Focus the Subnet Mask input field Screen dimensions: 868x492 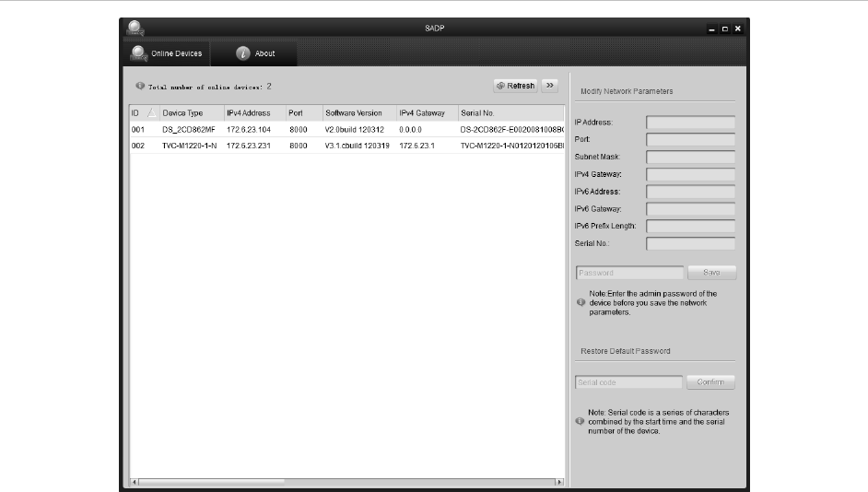[690, 157]
